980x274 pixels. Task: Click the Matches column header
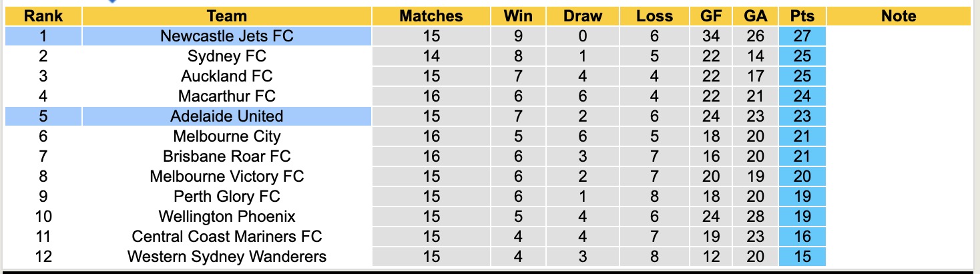431,16
